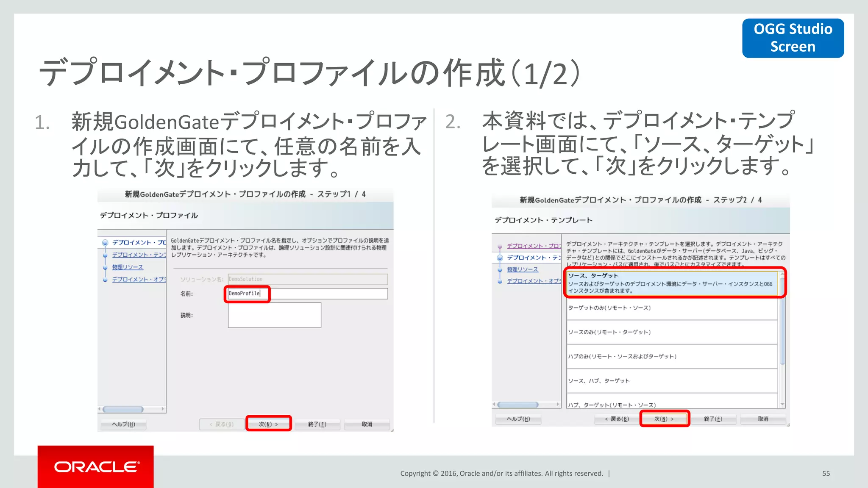Select ハブのみ(リモート・ソースおよびターゲット) template
The height and width of the screenshot is (488, 868).
click(x=672, y=357)
